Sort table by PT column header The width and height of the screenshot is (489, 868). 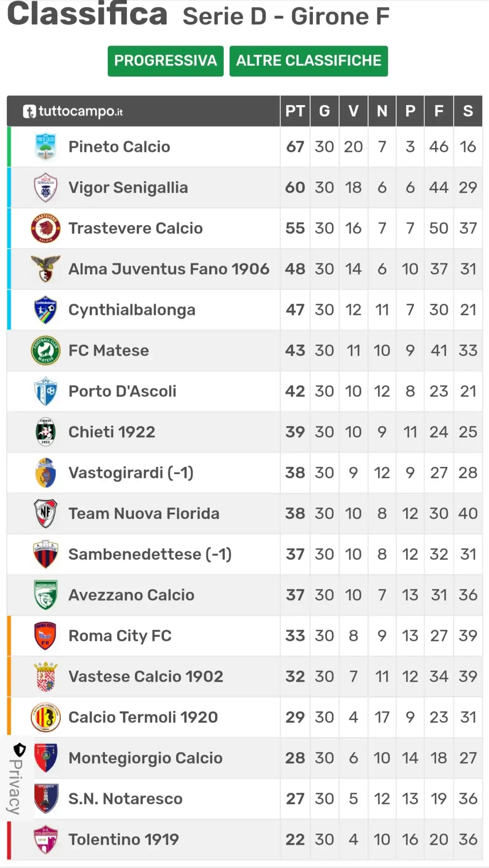pyautogui.click(x=295, y=111)
